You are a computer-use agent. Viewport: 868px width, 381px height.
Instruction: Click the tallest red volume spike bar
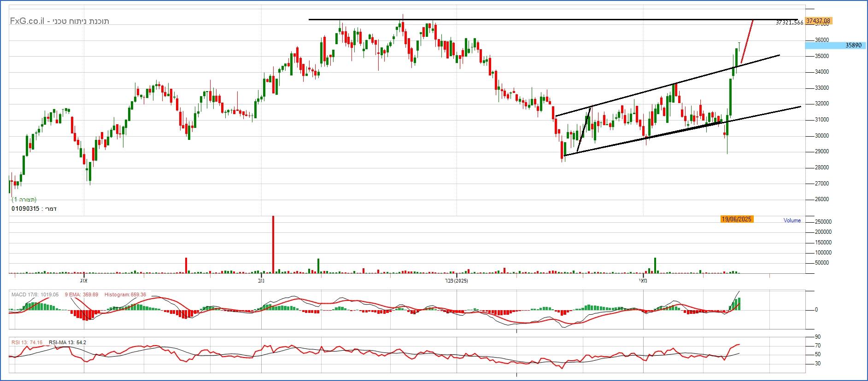(x=273, y=244)
